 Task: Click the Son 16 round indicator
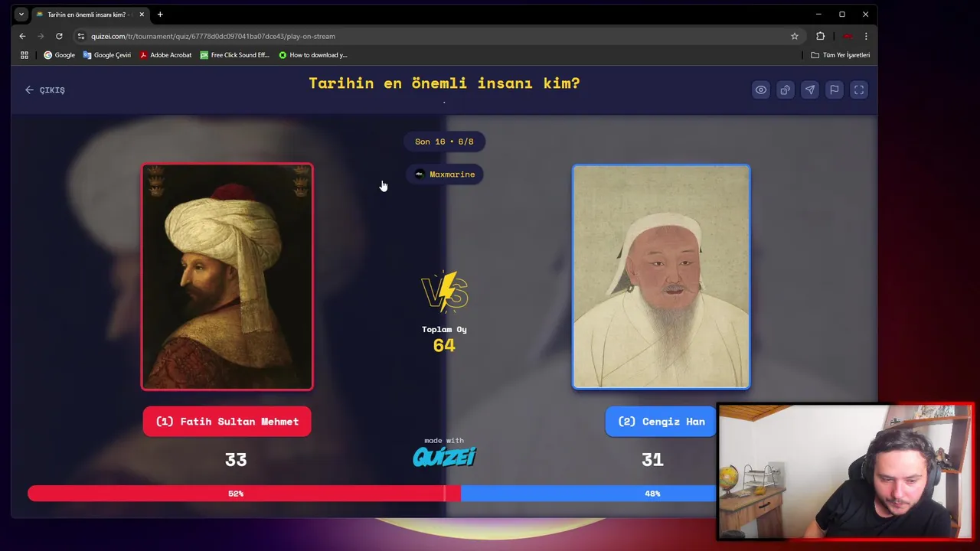444,142
